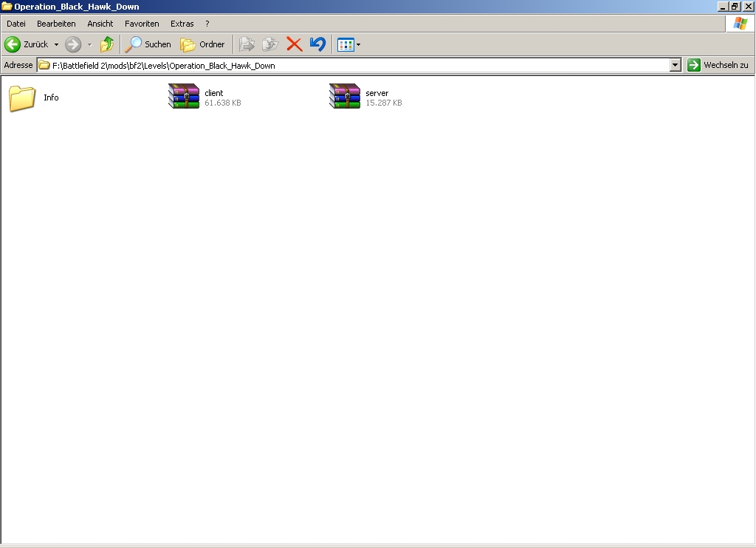This screenshot has height=548, width=756.
Task: Go up one folder level
Action: (x=108, y=44)
